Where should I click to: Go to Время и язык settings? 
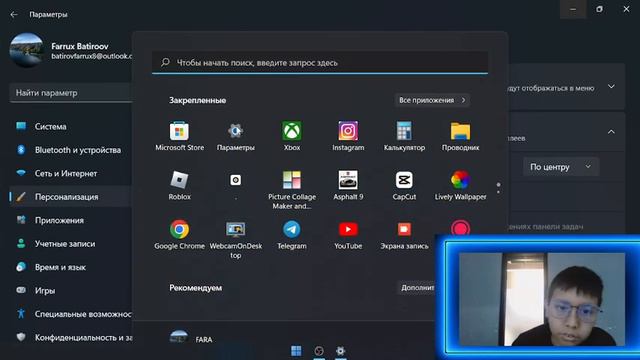tap(70, 267)
